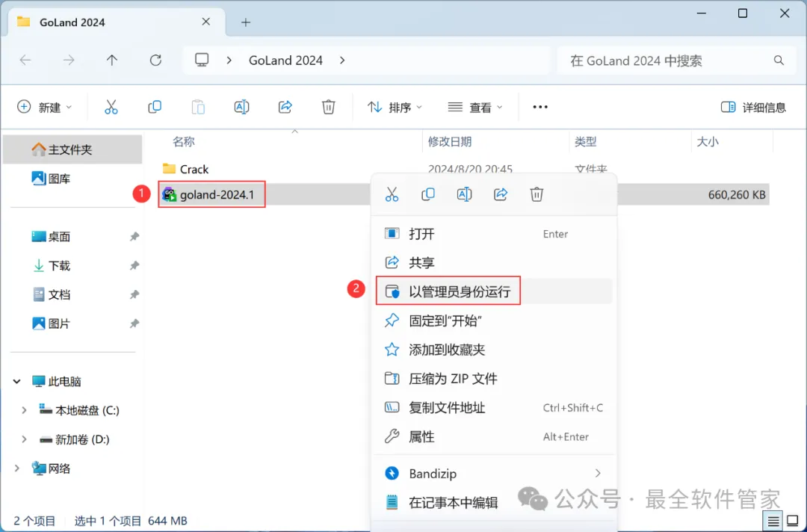Image resolution: width=807 pixels, height=532 pixels.
Task: Switch to details list view icon
Action: tap(773, 522)
